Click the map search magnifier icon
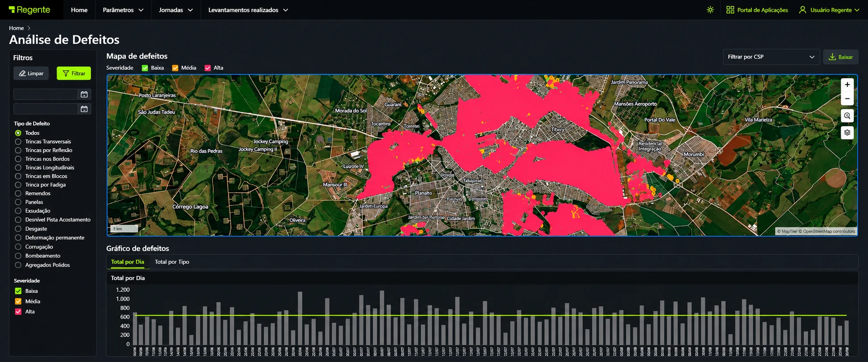Image resolution: width=868 pixels, height=362 pixels. [x=847, y=116]
